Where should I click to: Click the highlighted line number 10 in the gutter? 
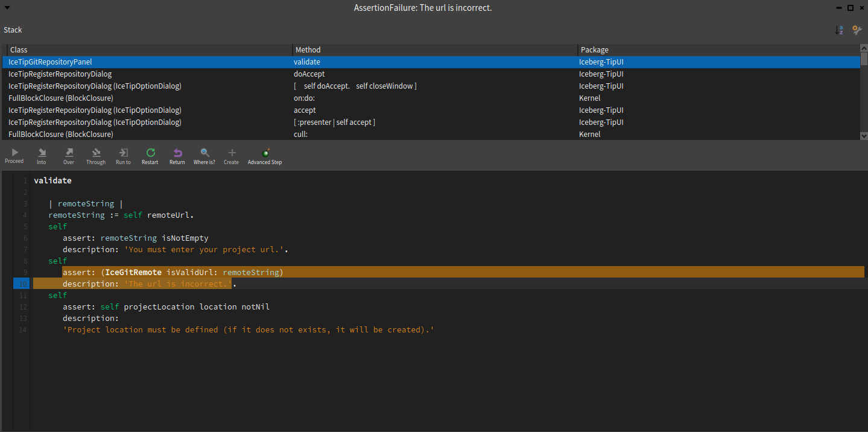(x=21, y=284)
